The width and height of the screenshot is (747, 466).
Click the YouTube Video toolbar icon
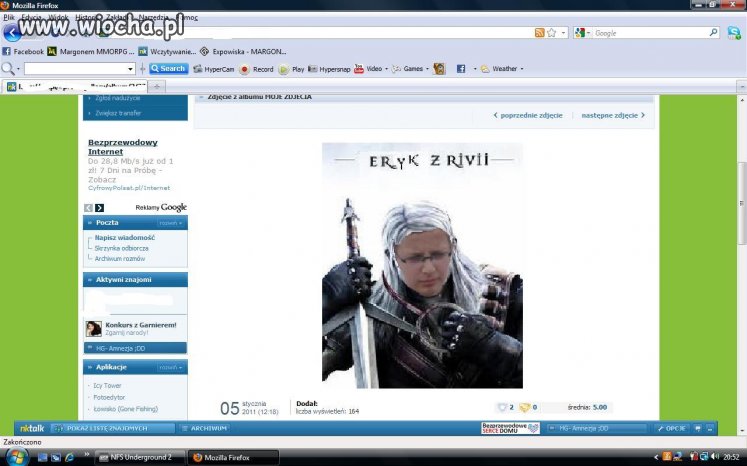coord(359,69)
